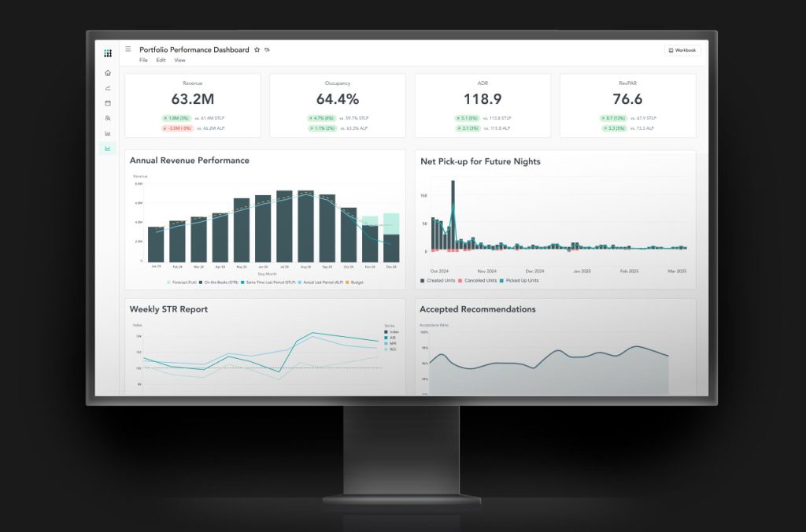Toggle the Cancelled Units legend series
The image size is (806, 532).
[481, 280]
